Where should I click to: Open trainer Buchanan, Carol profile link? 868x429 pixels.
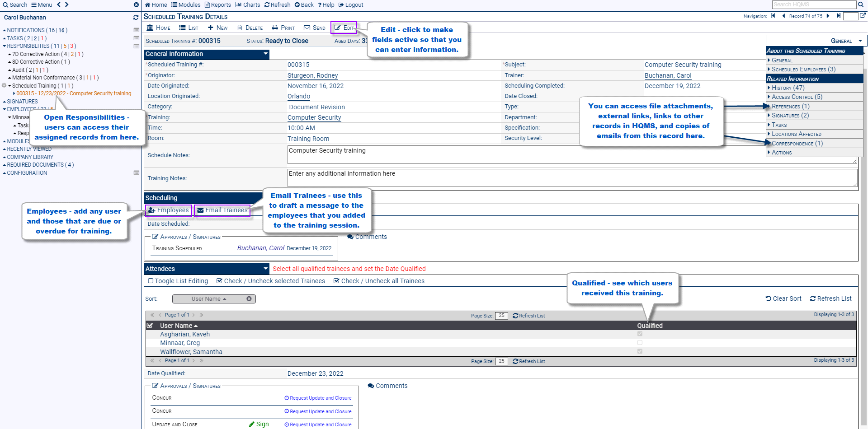668,75
